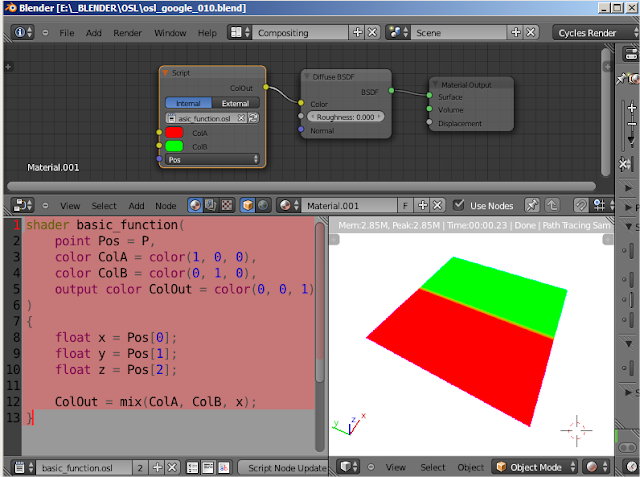Click Script Node Update button
This screenshot has height=477, width=640.
283,468
